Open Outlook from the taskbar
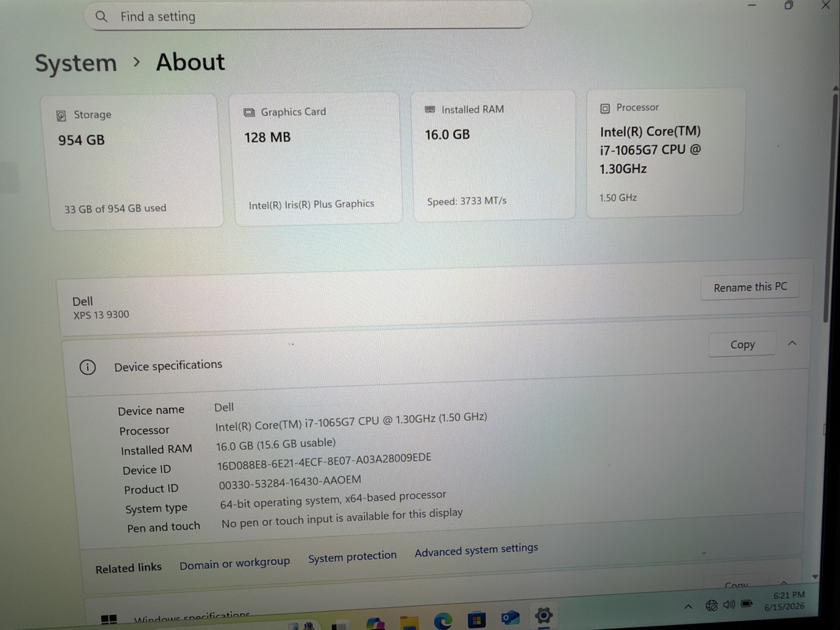Viewport: 840px width, 630px height. (x=510, y=617)
